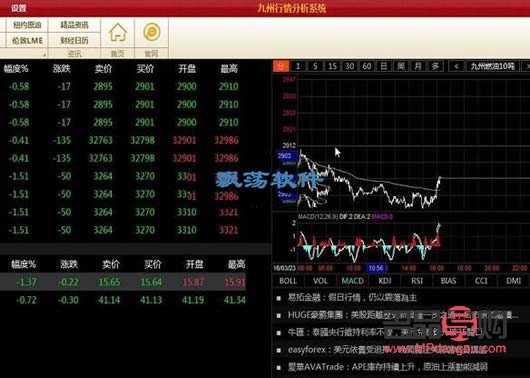This screenshot has height=378, width=530.
Task: Show the CCI indicator
Action: coord(481,281)
